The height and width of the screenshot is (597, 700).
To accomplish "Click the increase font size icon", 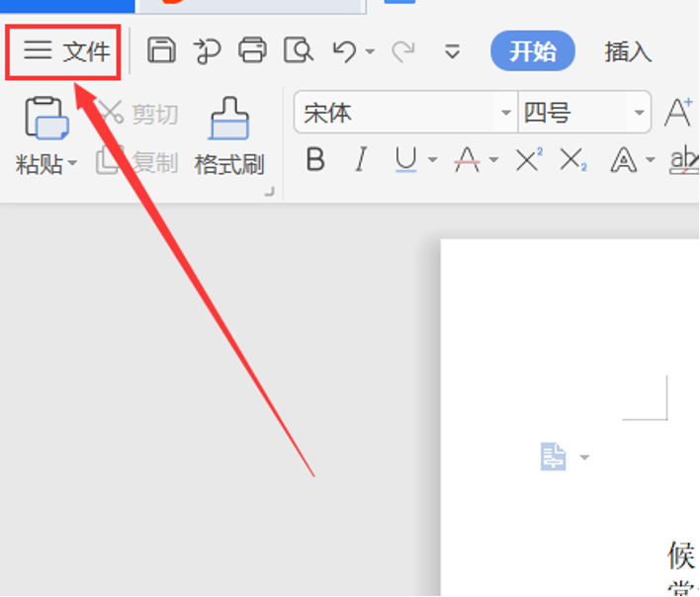I will (678, 112).
